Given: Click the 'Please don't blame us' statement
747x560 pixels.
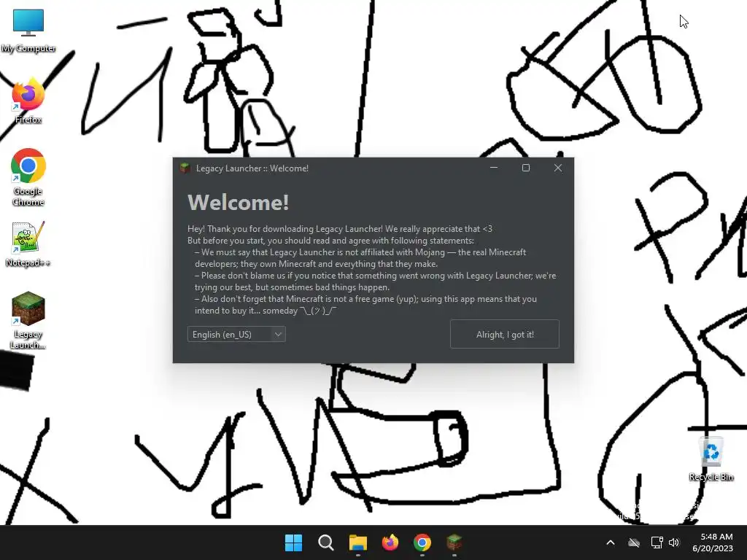Looking at the screenshot, I should click(376, 281).
